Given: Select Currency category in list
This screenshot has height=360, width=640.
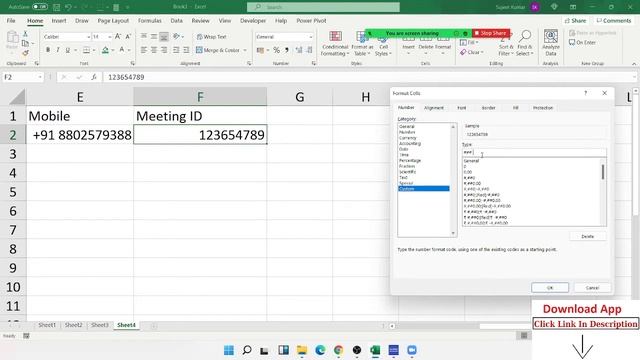Looking at the screenshot, I should 408,138.
